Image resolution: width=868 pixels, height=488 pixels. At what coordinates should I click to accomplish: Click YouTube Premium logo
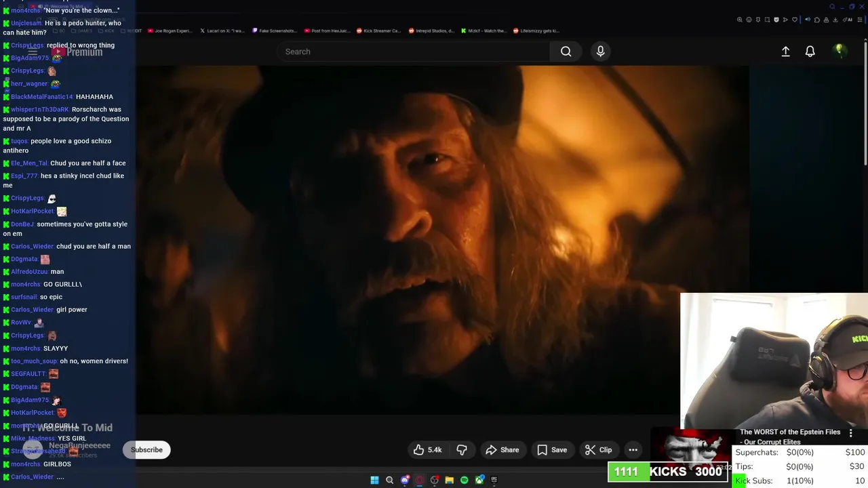point(76,52)
